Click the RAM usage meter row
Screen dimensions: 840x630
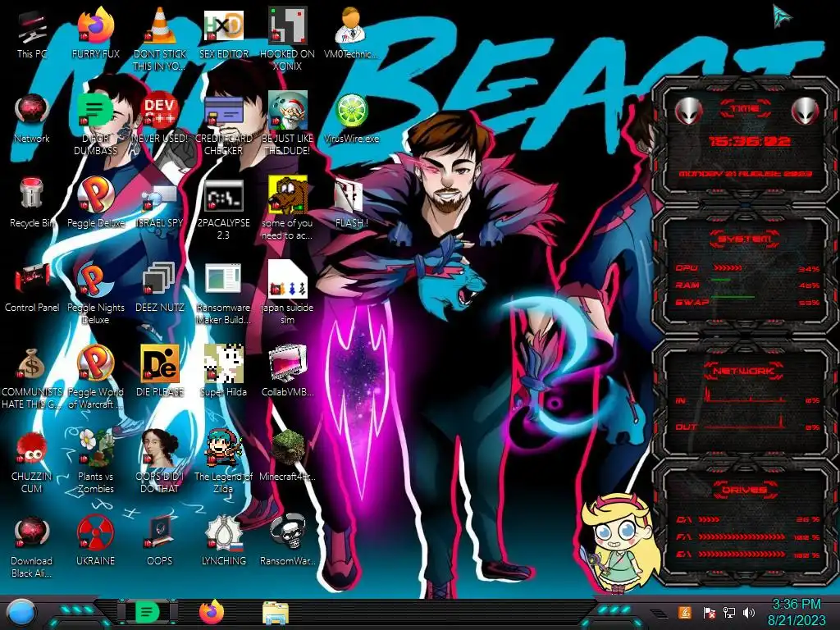[x=746, y=285]
